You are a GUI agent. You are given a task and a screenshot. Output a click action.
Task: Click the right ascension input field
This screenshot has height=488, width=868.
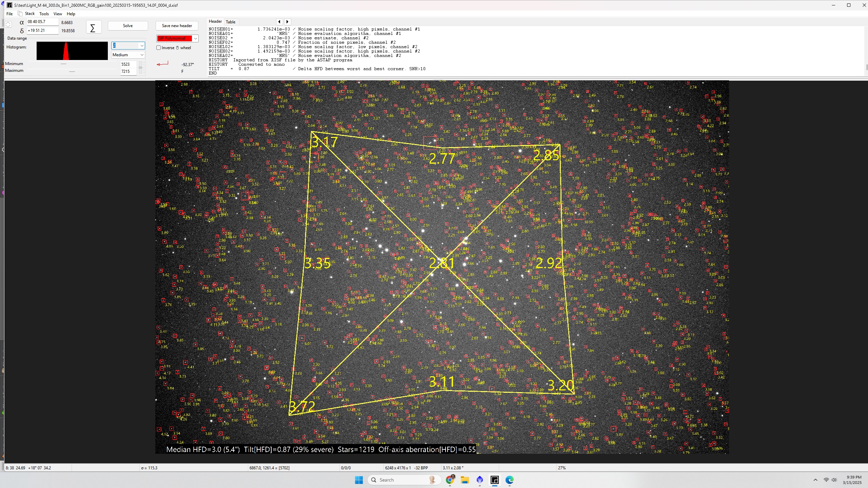coord(43,22)
